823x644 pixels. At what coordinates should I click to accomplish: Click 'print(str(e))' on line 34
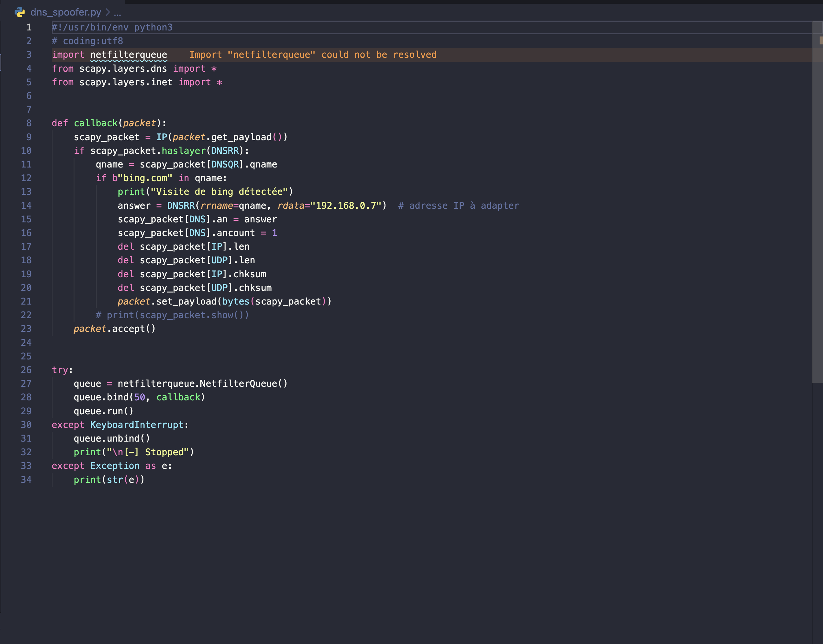109,480
